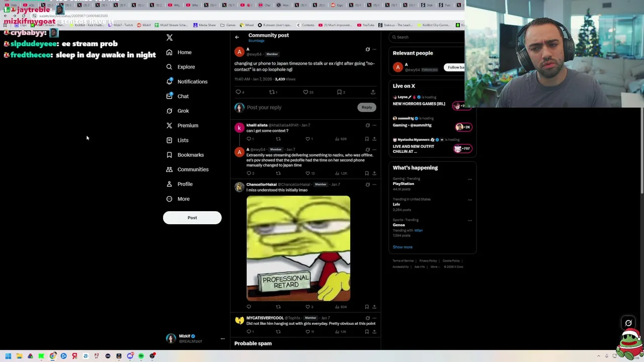644x362 pixels.
Task: Share the main Japan timezone post
Action: point(373,92)
